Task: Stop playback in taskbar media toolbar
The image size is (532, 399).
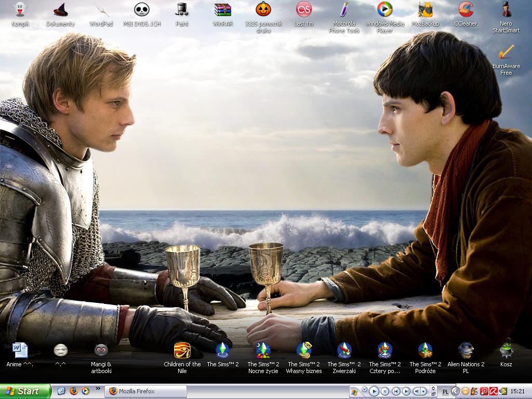Action: point(385,392)
